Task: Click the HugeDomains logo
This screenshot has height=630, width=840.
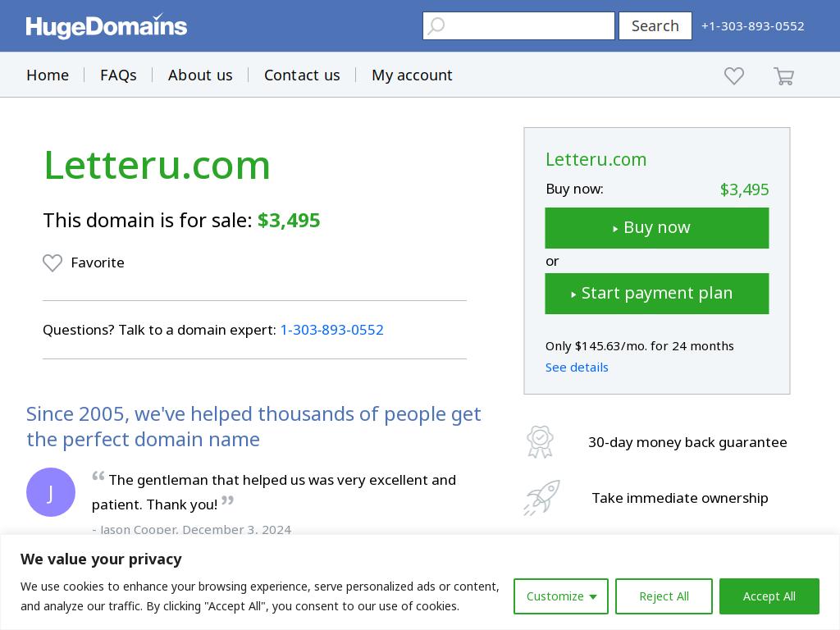Action: point(106,26)
